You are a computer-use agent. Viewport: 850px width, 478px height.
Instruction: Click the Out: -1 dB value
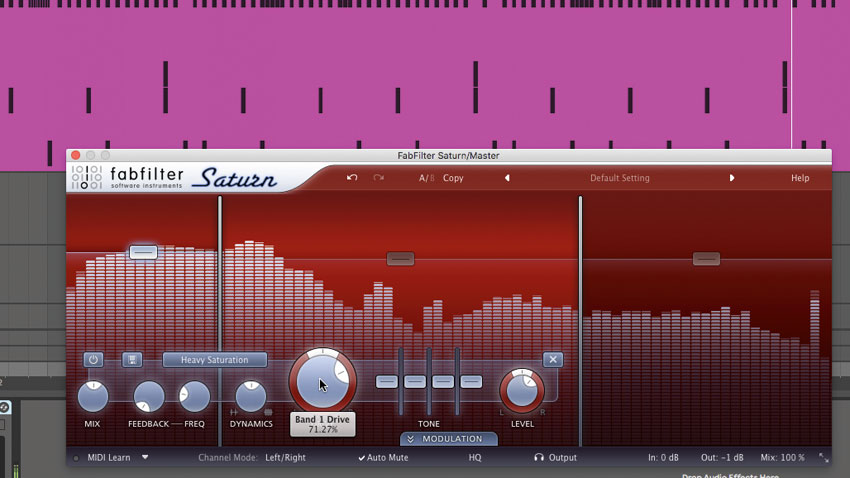(x=722, y=457)
